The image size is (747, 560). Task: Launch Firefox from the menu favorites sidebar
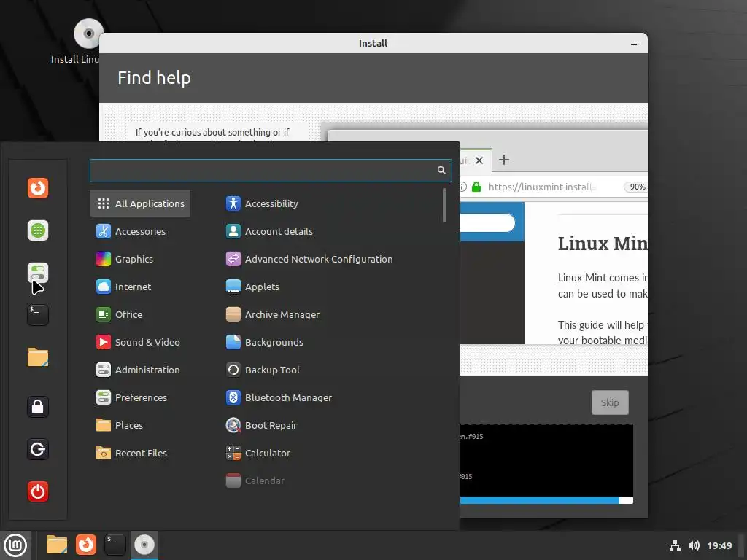coord(38,187)
